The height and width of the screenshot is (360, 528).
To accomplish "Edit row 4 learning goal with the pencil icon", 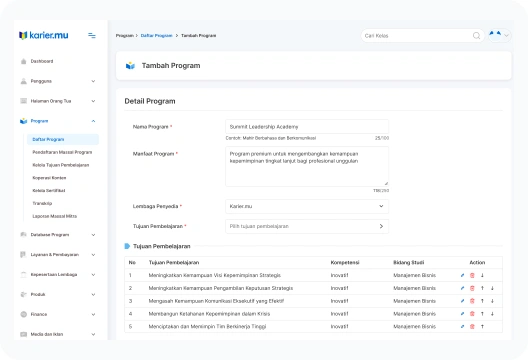I will (x=462, y=314).
